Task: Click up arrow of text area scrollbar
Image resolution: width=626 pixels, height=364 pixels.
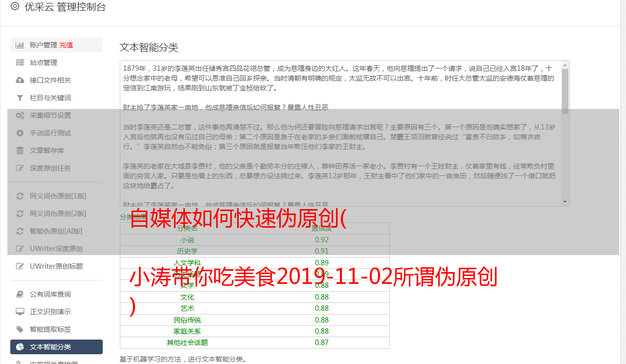Action: [565, 64]
